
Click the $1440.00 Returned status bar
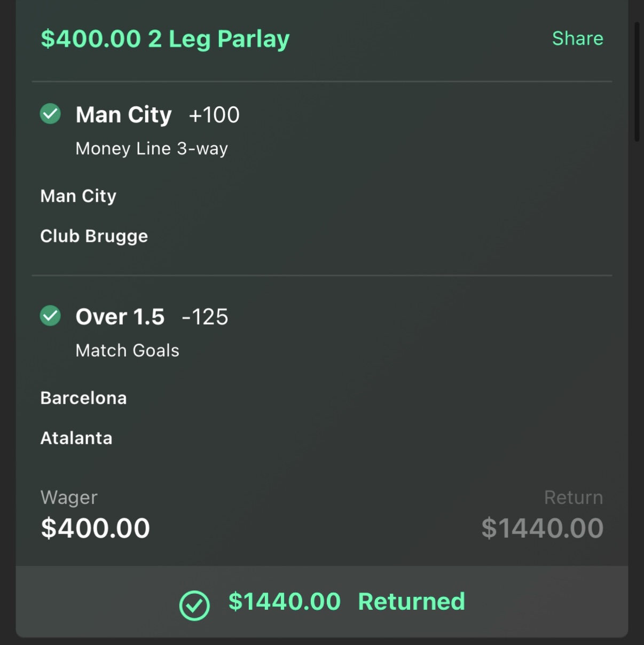[322, 602]
